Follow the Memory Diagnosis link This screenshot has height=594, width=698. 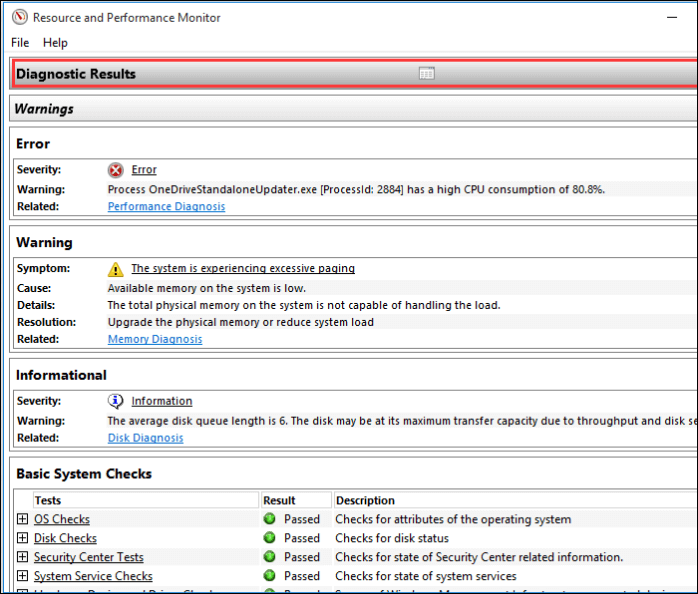coord(155,339)
